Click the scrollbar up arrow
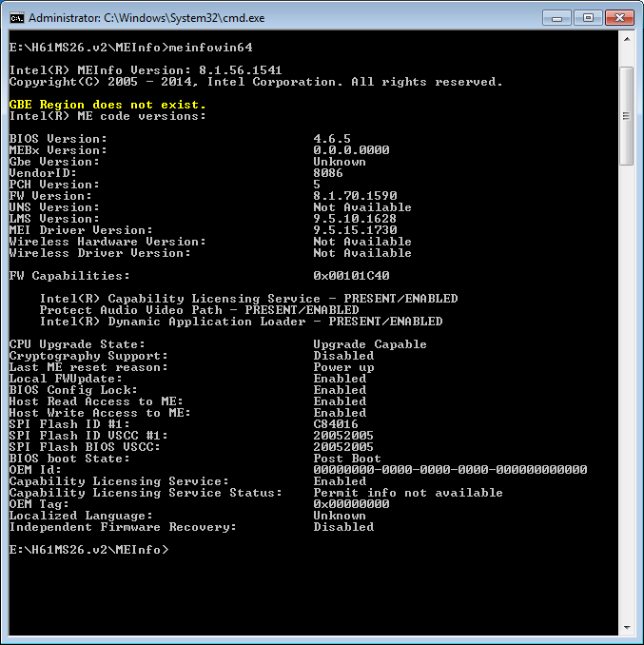644x645 pixels. pyautogui.click(x=627, y=40)
